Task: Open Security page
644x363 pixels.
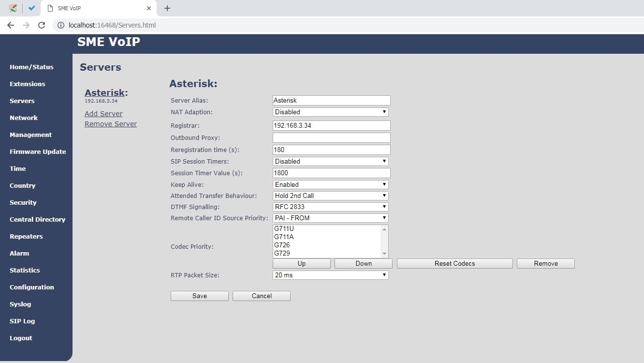Action: (23, 203)
